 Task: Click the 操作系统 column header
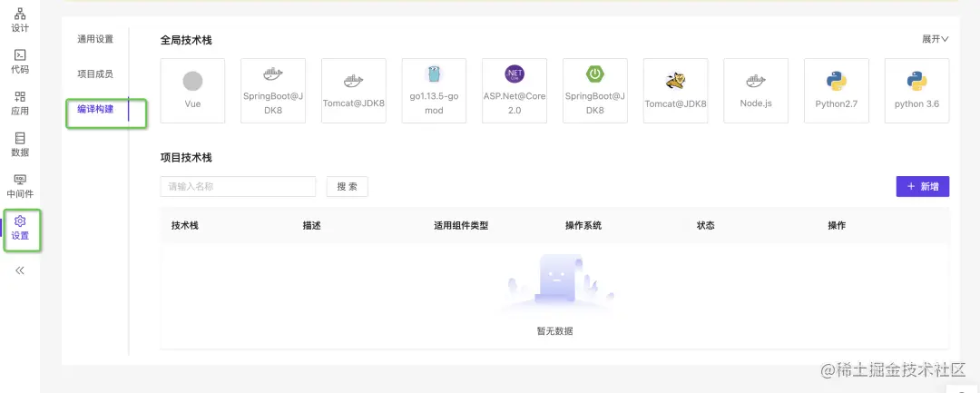pyautogui.click(x=583, y=226)
